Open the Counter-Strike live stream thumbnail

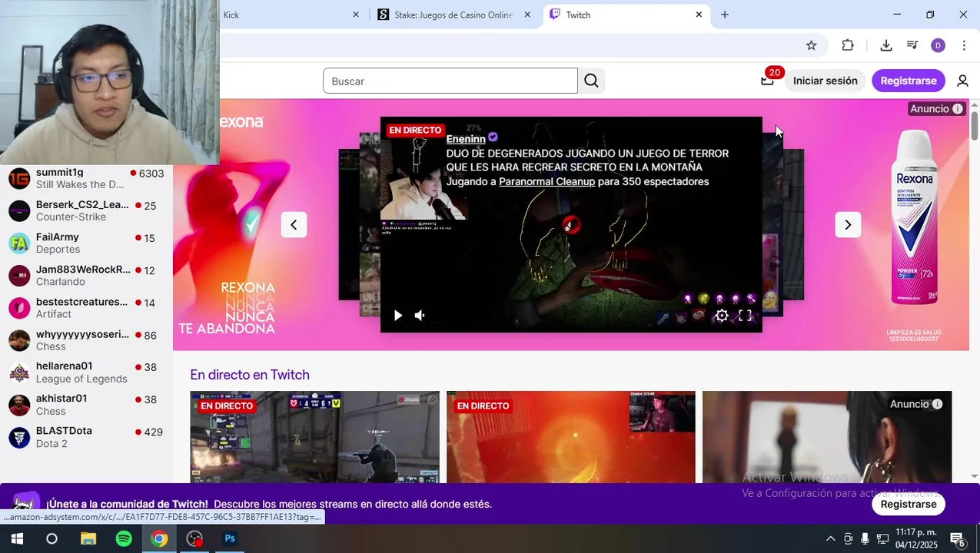coord(314,437)
